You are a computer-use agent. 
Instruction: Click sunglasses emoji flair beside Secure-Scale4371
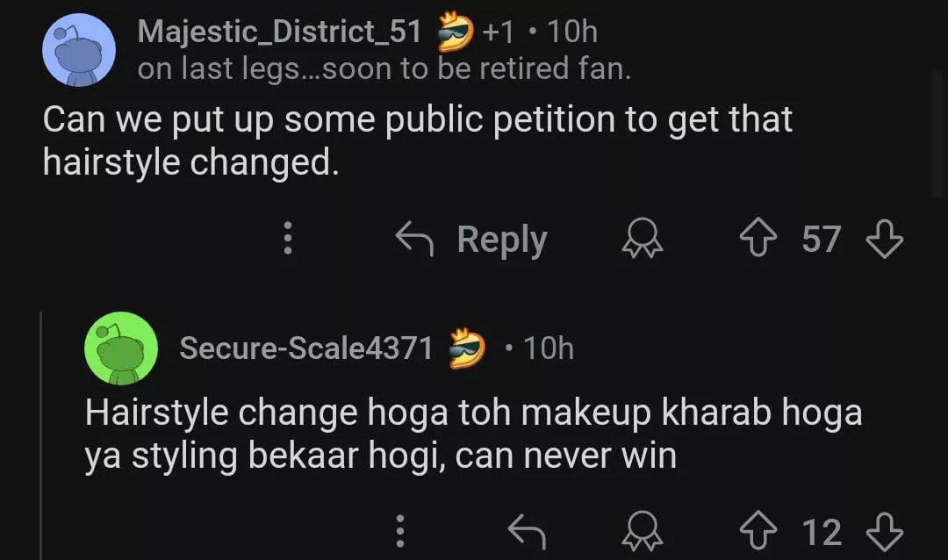466,348
